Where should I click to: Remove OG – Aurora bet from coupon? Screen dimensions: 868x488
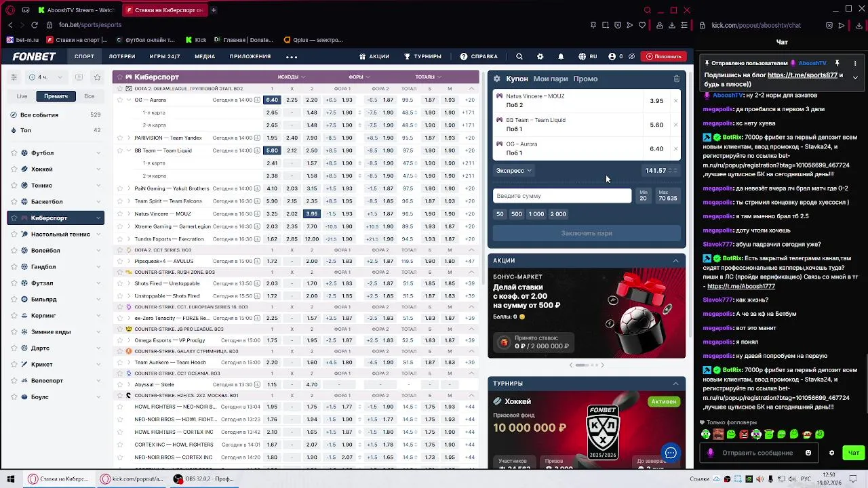[x=675, y=148]
